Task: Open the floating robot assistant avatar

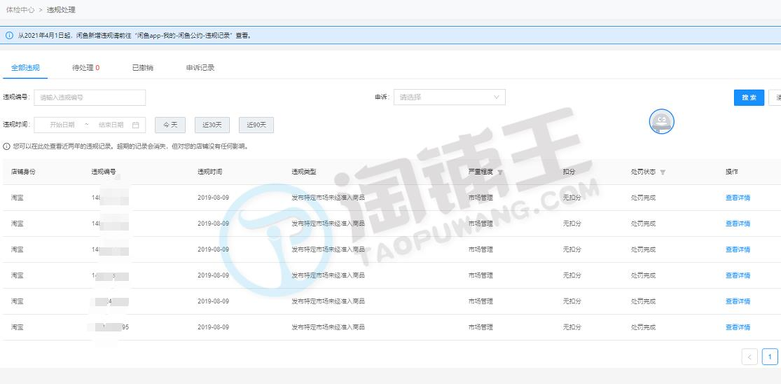Action: click(661, 122)
